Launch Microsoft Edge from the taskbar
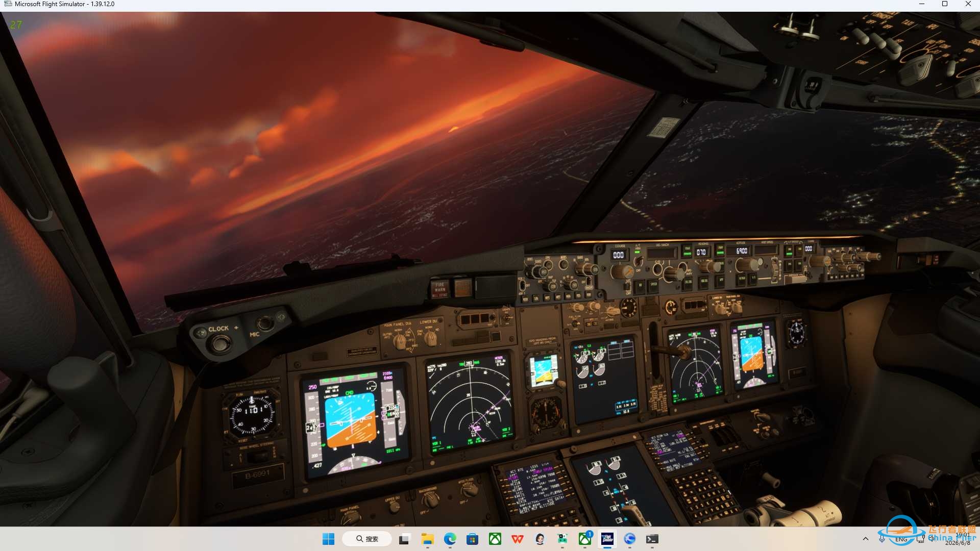 (x=450, y=539)
